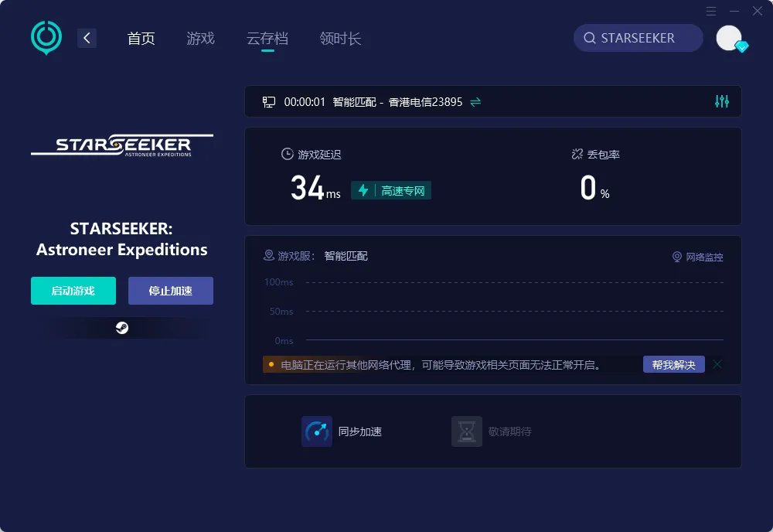Minimize the accelerator window

(x=734, y=11)
